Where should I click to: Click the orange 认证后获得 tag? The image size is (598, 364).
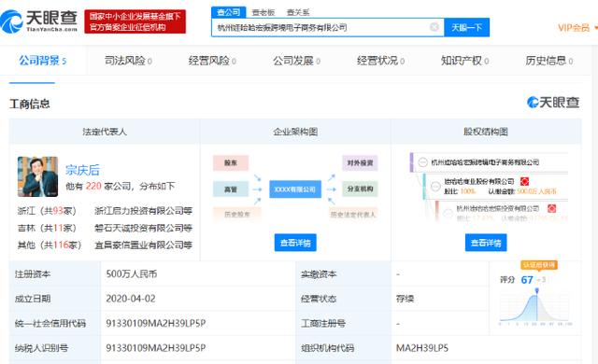click(x=539, y=265)
